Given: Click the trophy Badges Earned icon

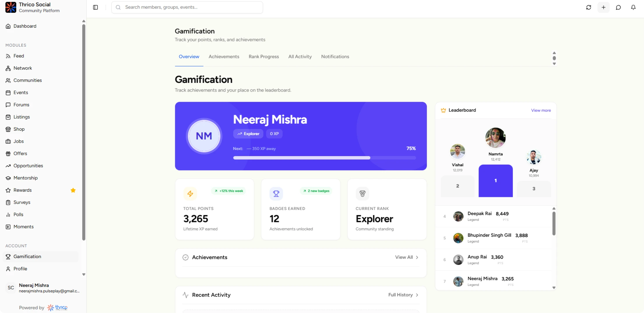Looking at the screenshot, I should (276, 194).
